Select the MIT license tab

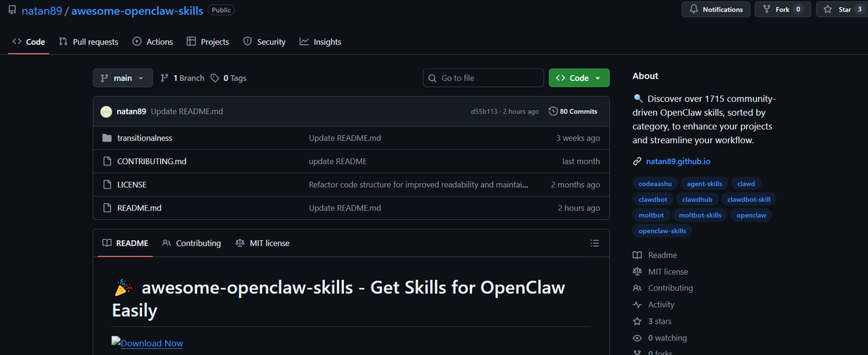point(262,244)
